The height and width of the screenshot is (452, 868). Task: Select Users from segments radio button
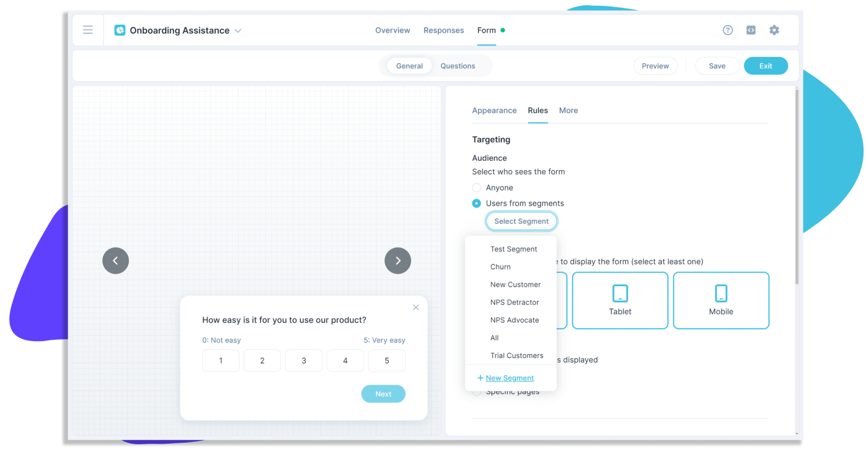pos(477,203)
